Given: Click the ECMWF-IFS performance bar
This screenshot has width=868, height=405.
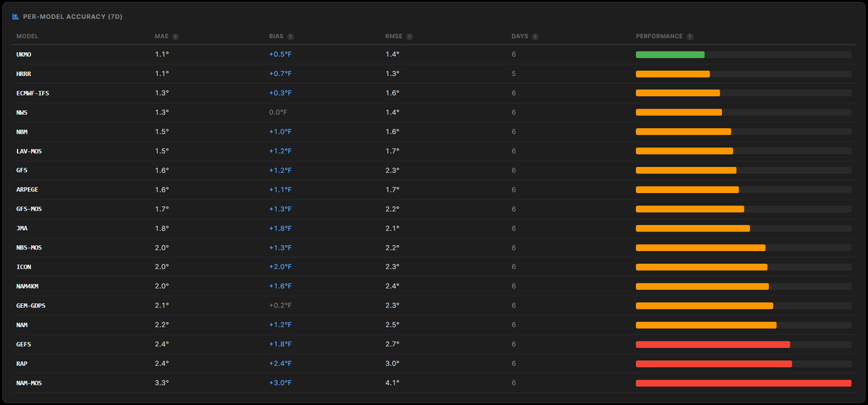Looking at the screenshot, I should [x=678, y=93].
